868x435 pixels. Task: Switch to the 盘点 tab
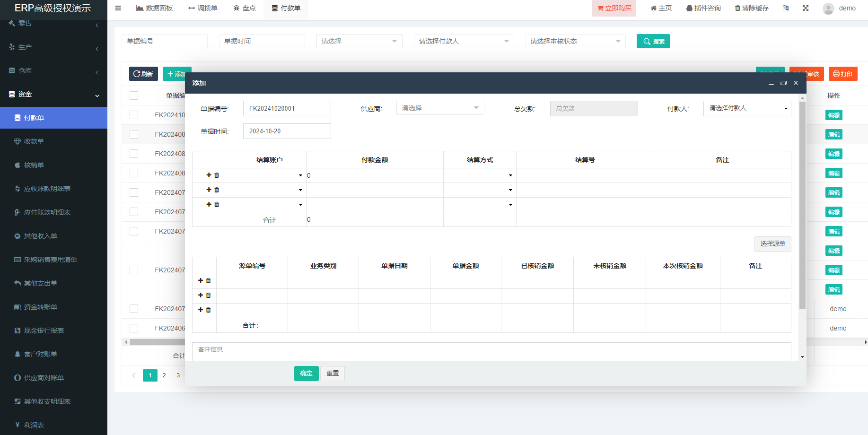(245, 8)
